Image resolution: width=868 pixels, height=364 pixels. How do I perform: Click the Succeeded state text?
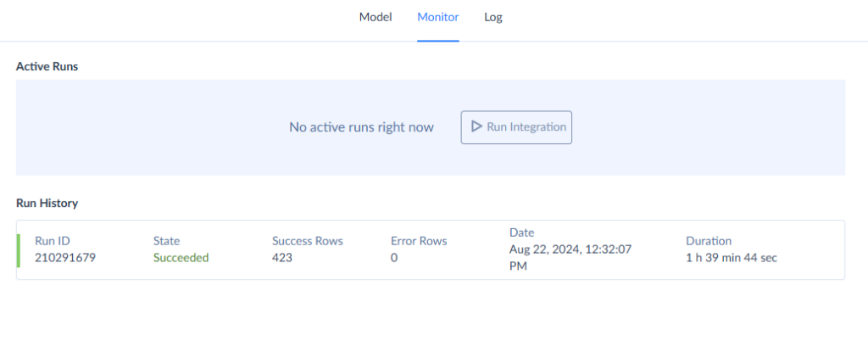click(x=181, y=258)
